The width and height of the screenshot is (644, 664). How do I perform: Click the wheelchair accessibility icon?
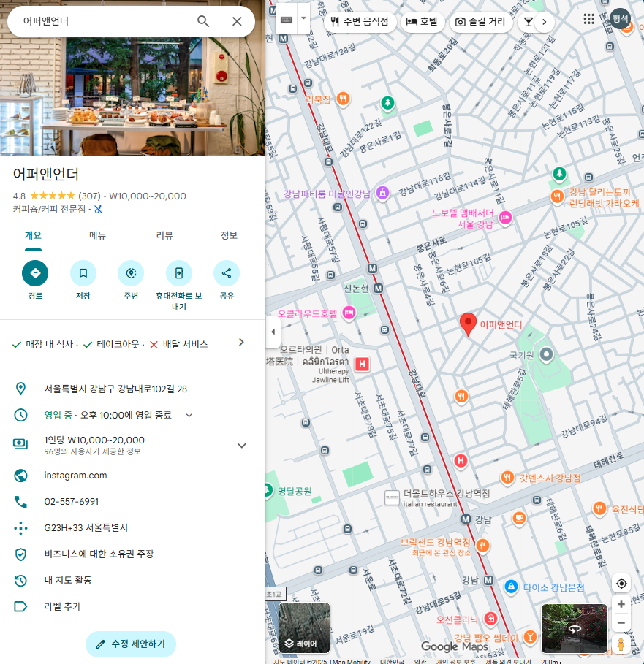pyautogui.click(x=98, y=209)
